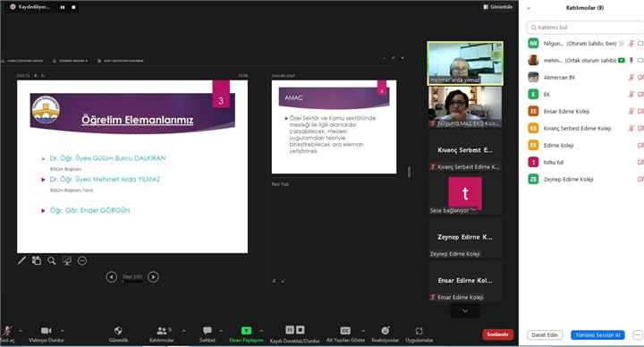Toggle video icon for tutku tut

click(640, 162)
